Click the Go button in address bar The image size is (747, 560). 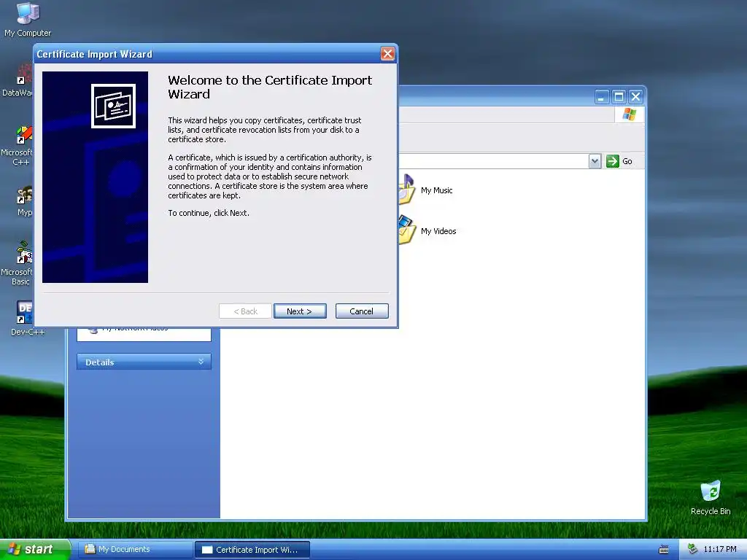point(619,161)
